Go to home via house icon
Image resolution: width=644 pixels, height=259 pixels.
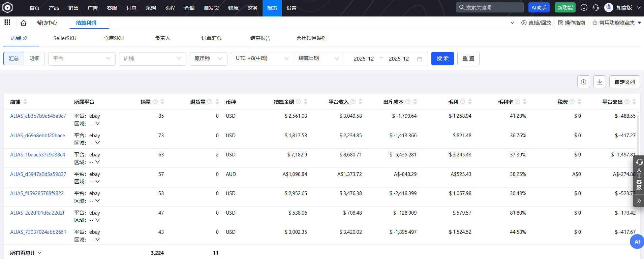coord(23,23)
